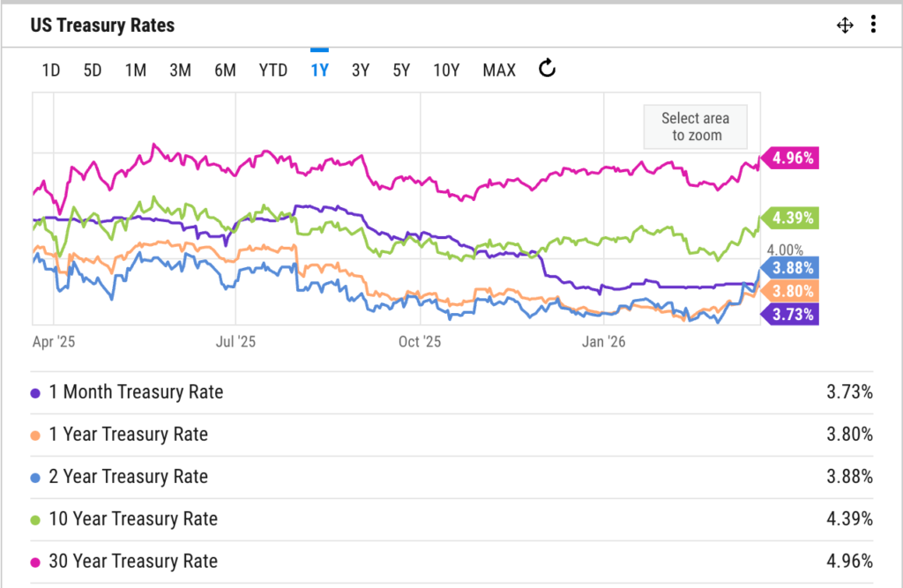The width and height of the screenshot is (903, 588).
Task: Click the Select area to zoom button
Action: pos(696,127)
